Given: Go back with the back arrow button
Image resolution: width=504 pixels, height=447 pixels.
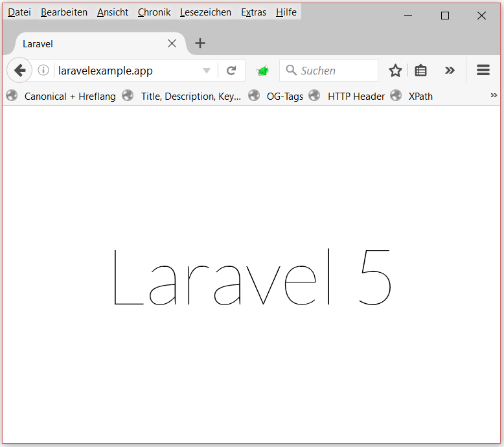Looking at the screenshot, I should [x=19, y=70].
